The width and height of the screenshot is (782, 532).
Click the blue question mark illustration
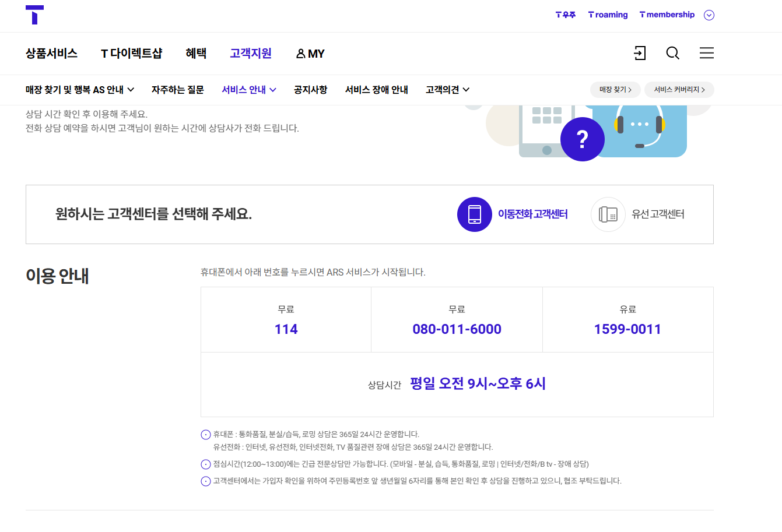pyautogui.click(x=582, y=139)
